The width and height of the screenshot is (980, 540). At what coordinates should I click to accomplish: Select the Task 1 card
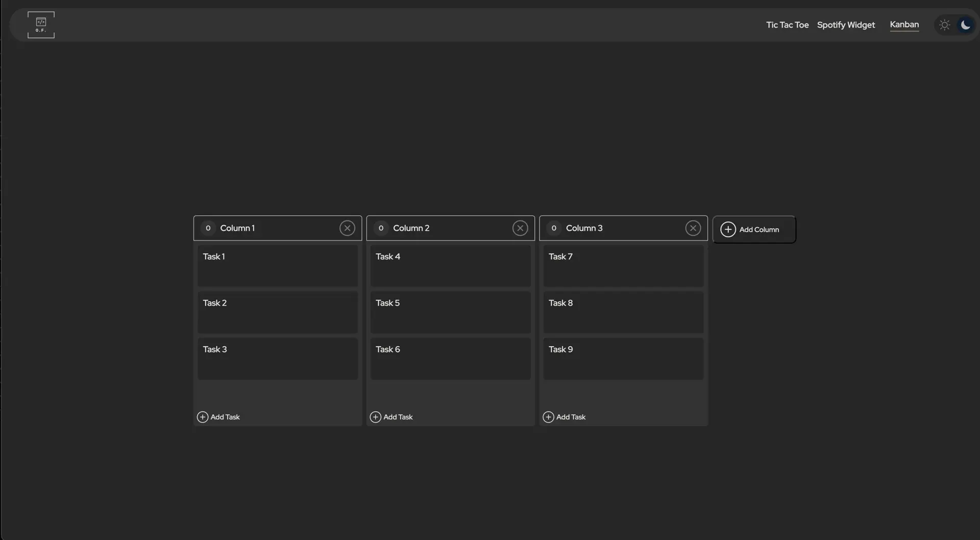click(278, 266)
